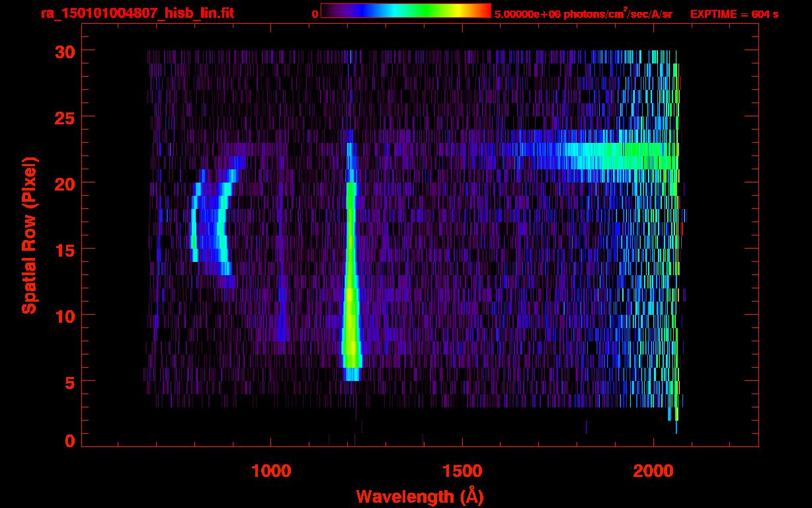Click the Spatial Row (Pixel) axis label

point(28,235)
